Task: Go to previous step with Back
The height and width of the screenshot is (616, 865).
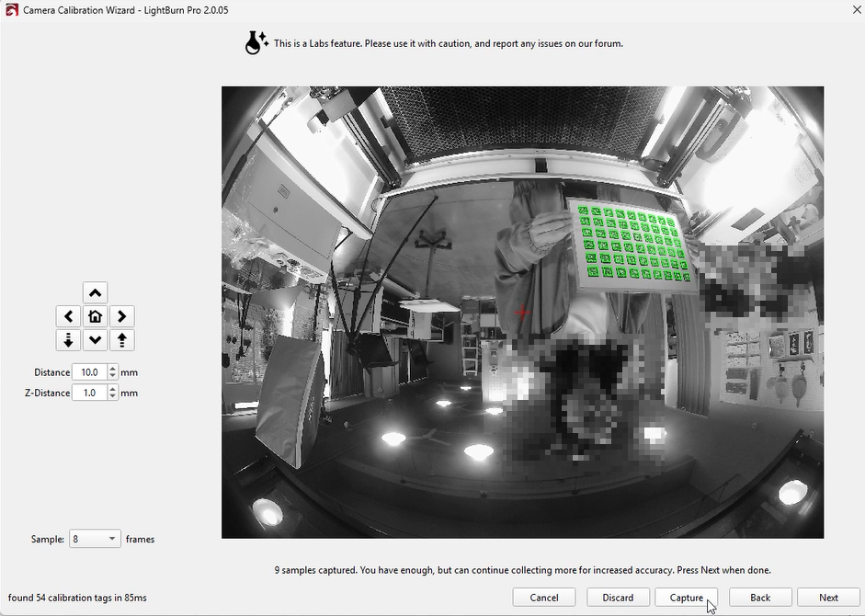Action: pos(760,598)
